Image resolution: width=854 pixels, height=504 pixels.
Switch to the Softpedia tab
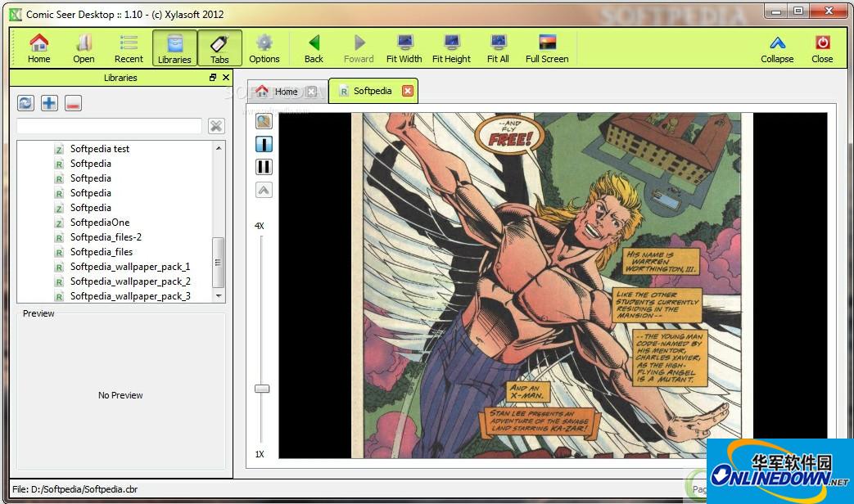(x=373, y=91)
